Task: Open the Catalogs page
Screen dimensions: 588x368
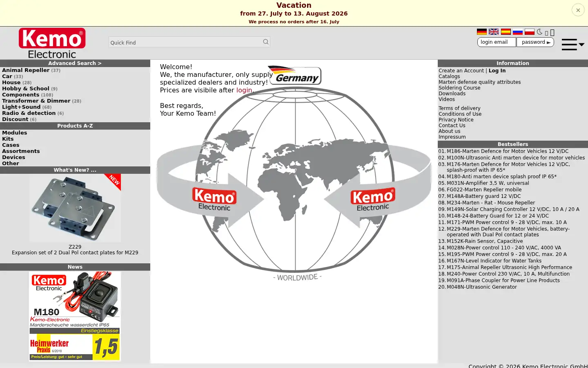Action: (449, 76)
